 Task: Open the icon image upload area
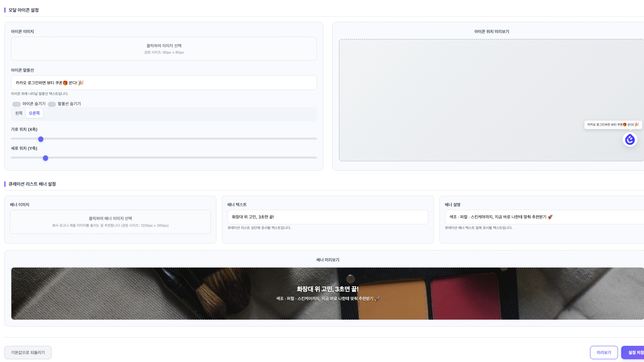164,49
